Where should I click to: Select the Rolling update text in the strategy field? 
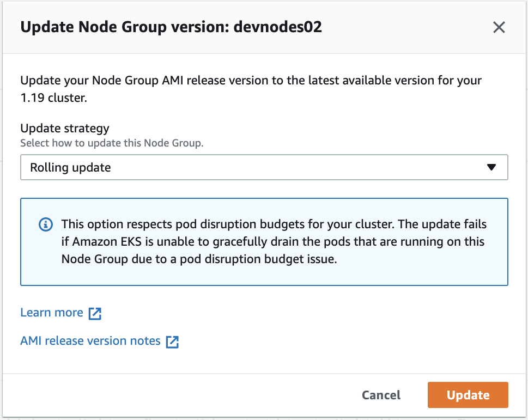click(71, 168)
